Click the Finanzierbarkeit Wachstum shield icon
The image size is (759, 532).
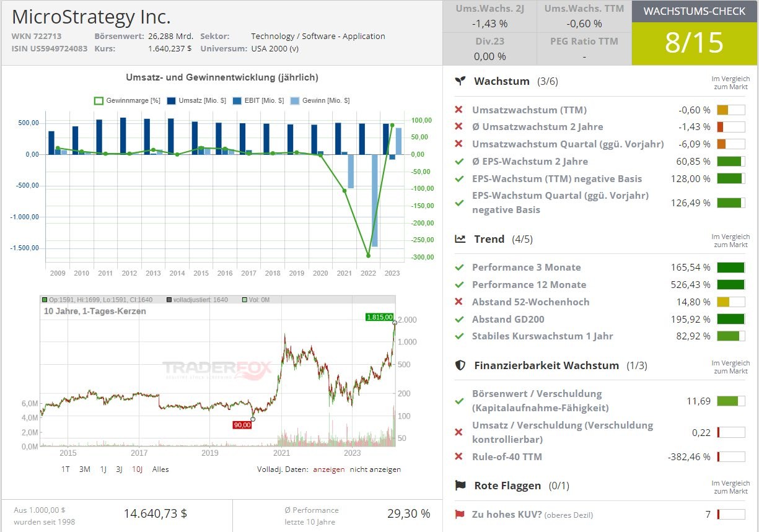point(459,365)
